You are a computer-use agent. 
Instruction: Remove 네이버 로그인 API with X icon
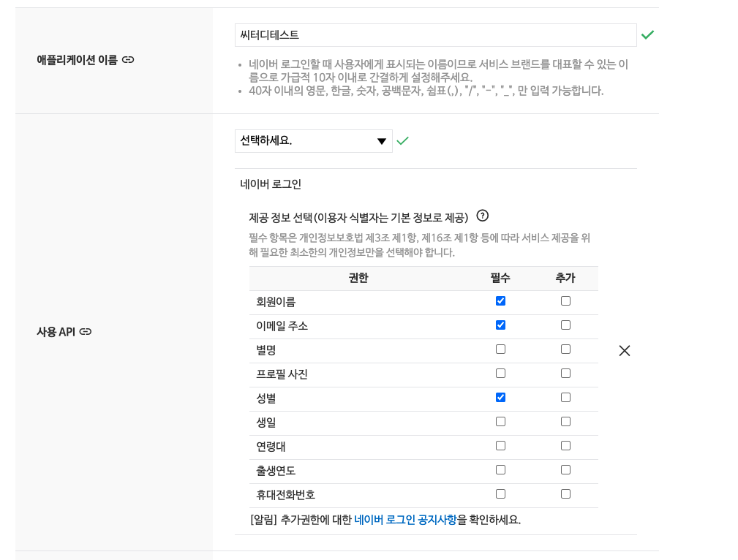[x=624, y=351]
